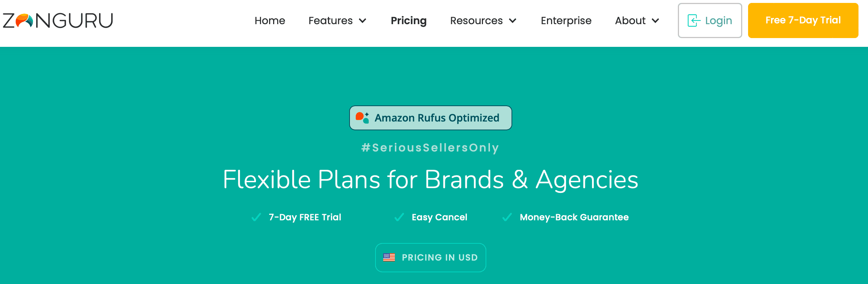Click checkmark beside 7-Day FREE Trial

click(x=256, y=217)
